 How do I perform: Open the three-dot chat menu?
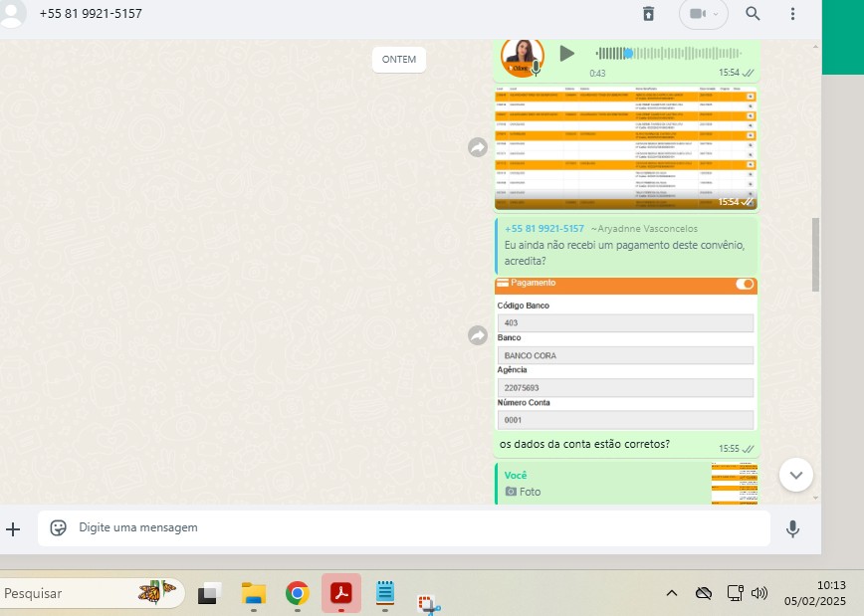[x=792, y=14]
